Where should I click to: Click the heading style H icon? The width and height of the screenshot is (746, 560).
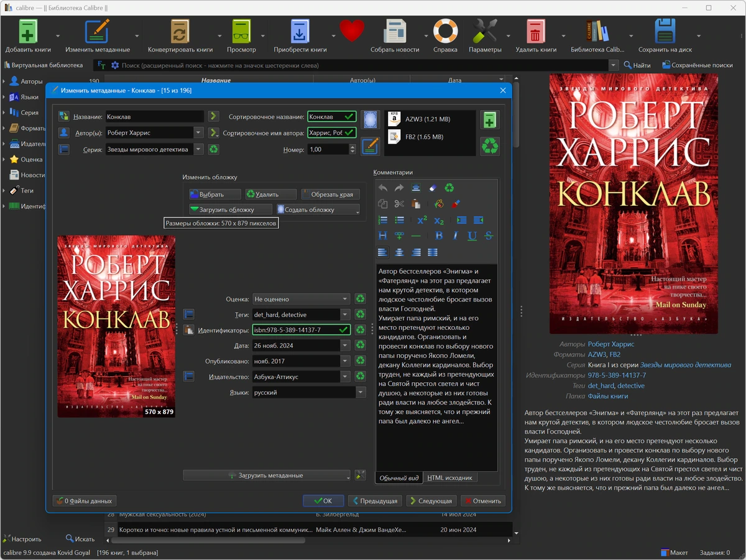(x=383, y=236)
